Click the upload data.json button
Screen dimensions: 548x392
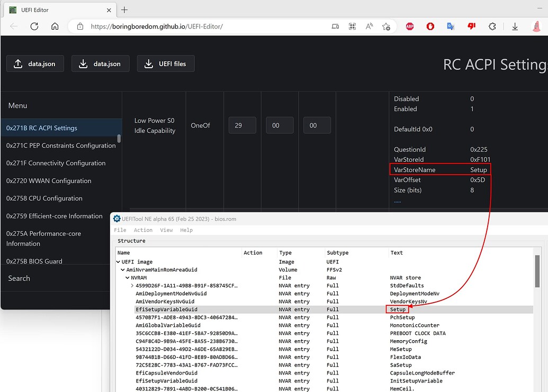click(x=35, y=64)
